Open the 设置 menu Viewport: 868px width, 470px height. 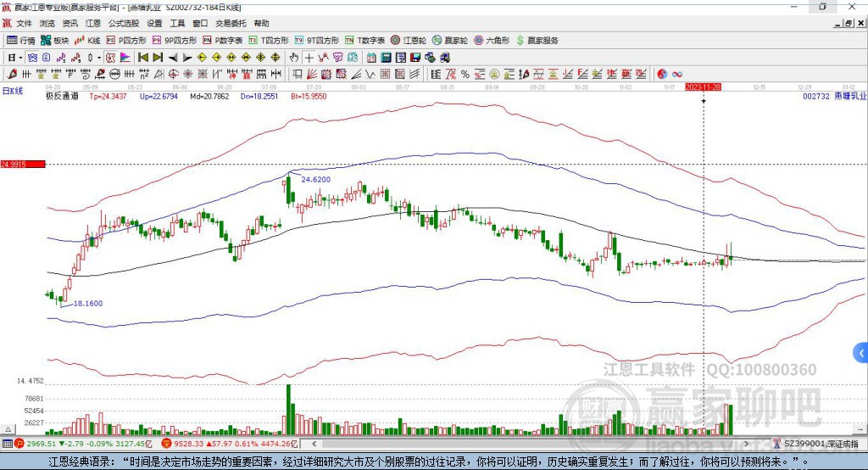tap(154, 23)
